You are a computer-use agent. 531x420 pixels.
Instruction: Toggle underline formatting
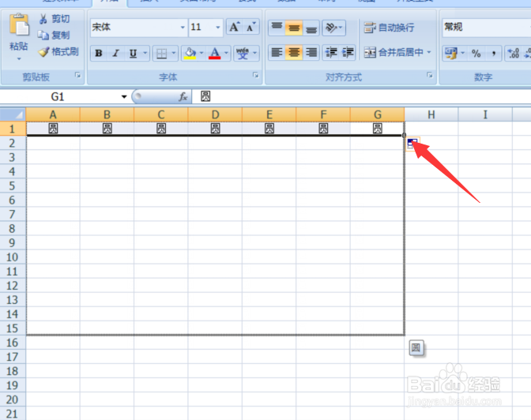pyautogui.click(x=133, y=53)
